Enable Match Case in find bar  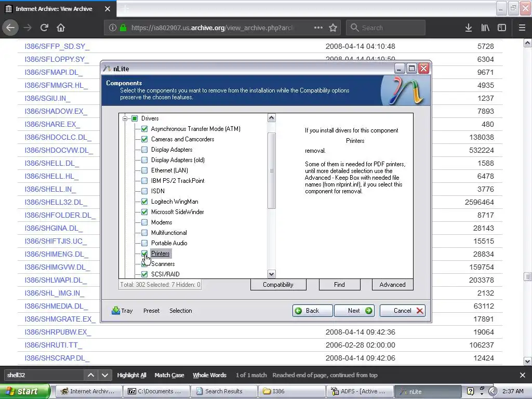tap(169, 375)
